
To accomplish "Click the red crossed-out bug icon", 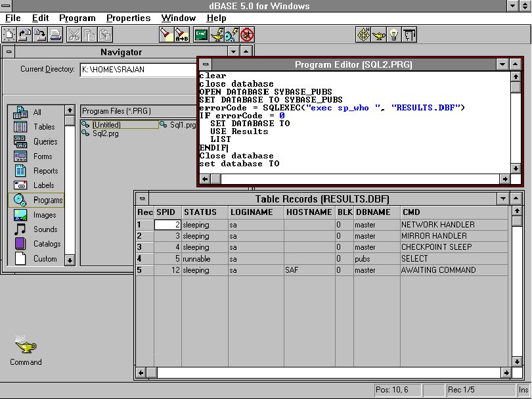I will pos(247,35).
